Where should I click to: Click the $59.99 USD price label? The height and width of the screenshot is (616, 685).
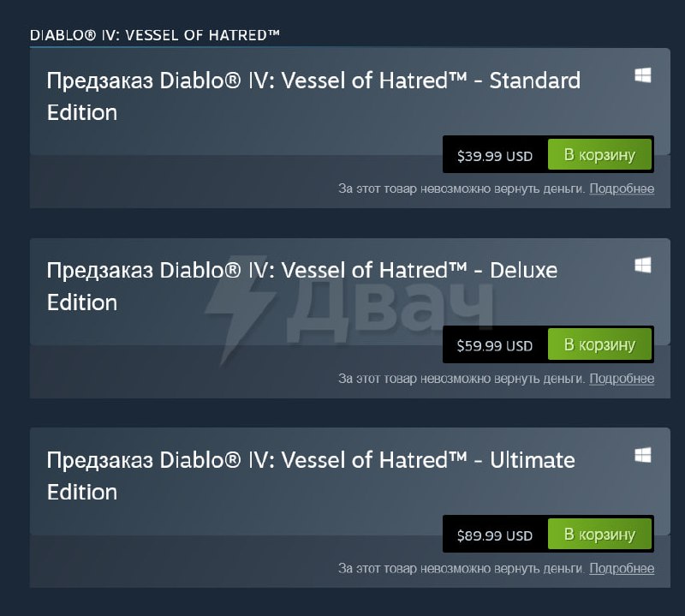[x=495, y=346]
